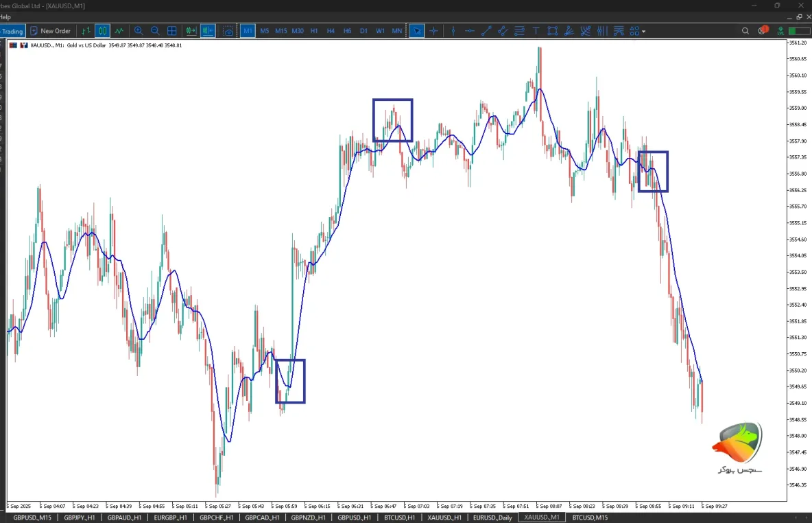Switch to XAUUSD.,H1 chart tab

pos(444,518)
